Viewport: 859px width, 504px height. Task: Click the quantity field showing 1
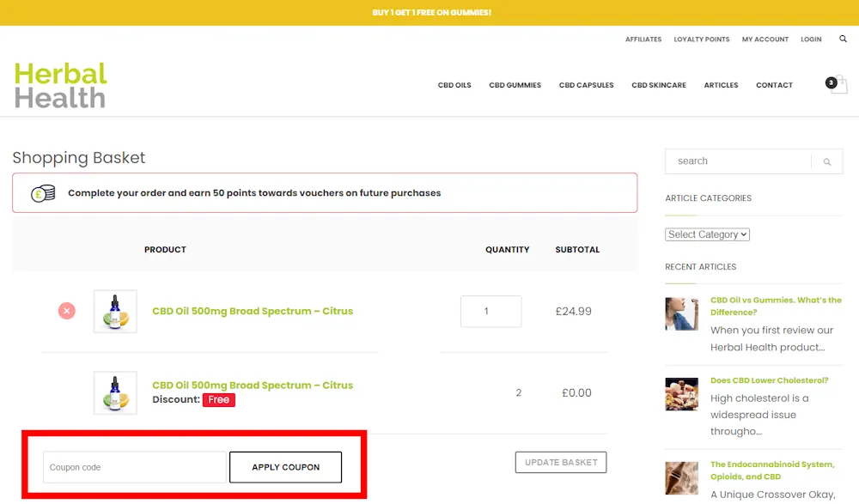click(x=490, y=311)
